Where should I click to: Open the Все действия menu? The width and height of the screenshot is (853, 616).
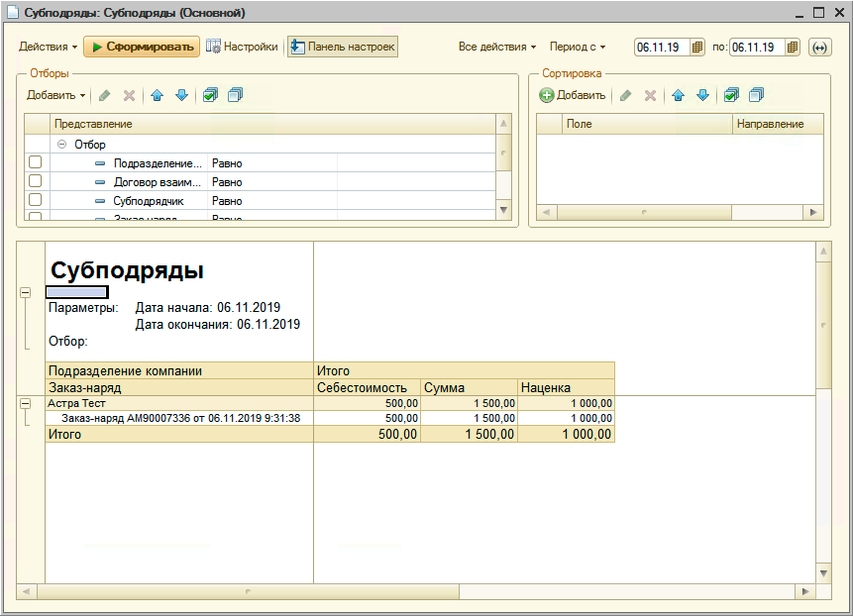tap(497, 47)
